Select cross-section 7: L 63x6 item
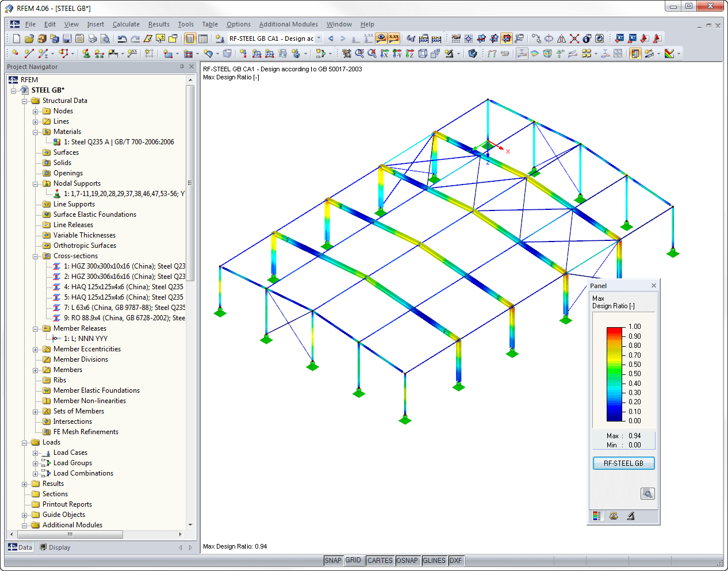 124,308
